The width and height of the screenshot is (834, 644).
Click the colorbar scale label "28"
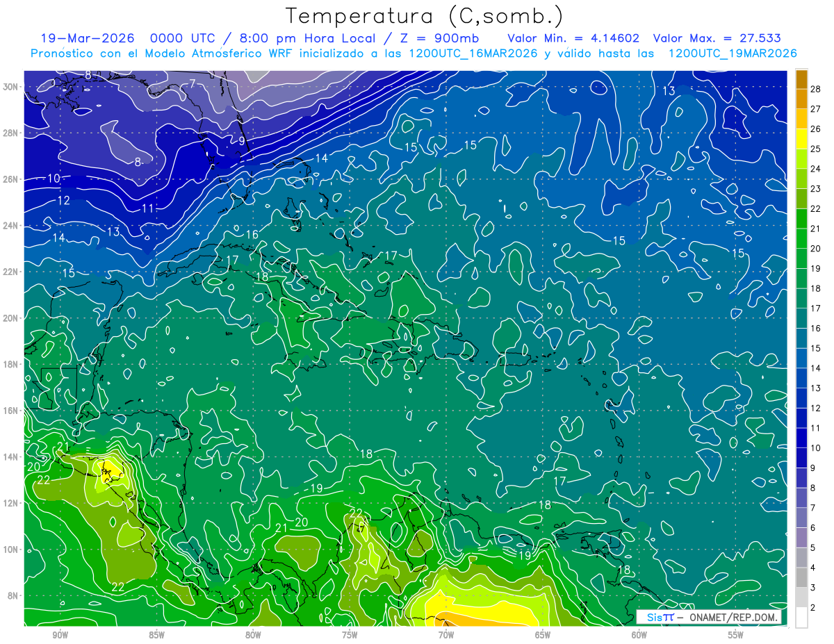pyautogui.click(x=815, y=89)
